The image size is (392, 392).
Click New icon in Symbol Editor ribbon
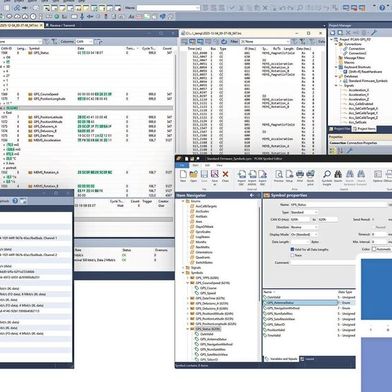(x=183, y=174)
